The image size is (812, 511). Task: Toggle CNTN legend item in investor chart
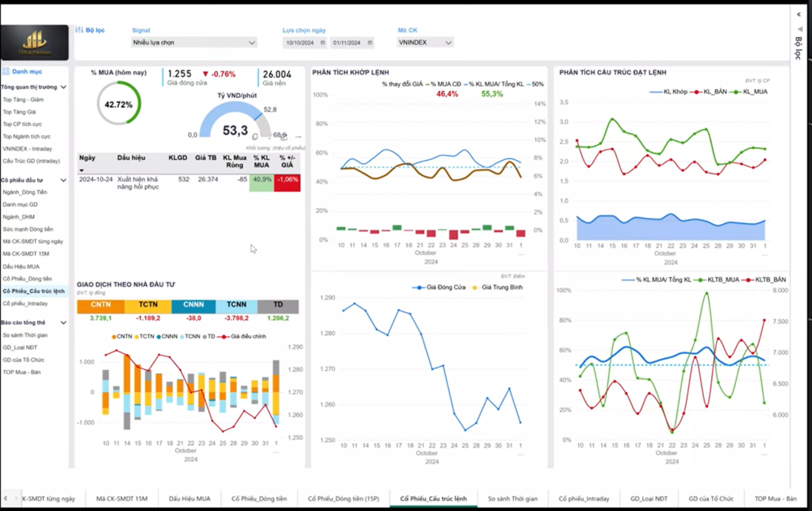(121, 337)
